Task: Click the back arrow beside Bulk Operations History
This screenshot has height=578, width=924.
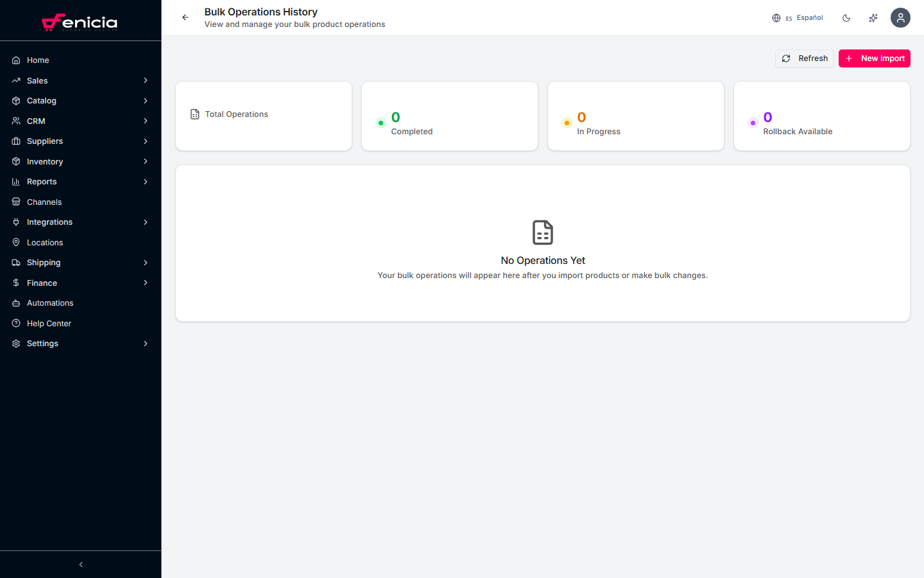Action: [x=185, y=17]
